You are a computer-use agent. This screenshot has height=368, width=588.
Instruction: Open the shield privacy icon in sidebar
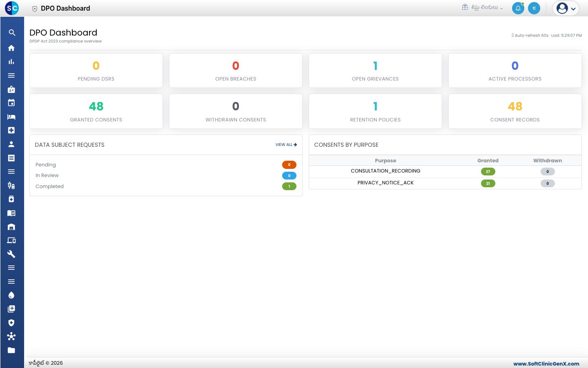(11, 323)
